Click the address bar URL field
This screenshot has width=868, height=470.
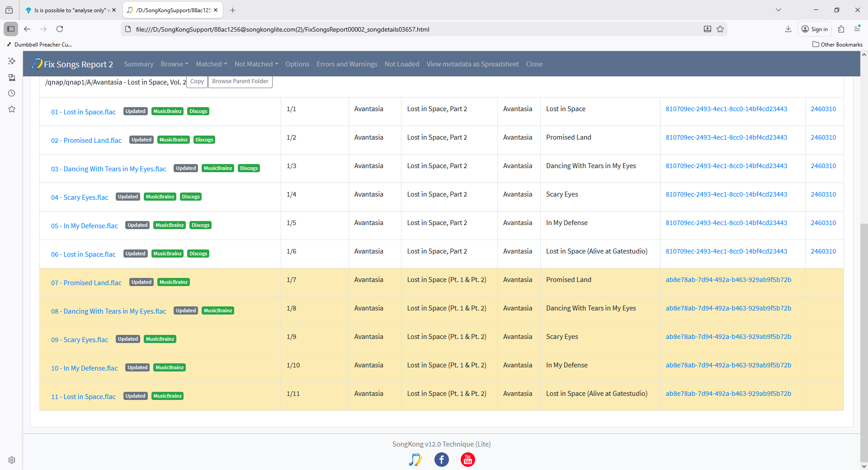pyautogui.click(x=407, y=29)
